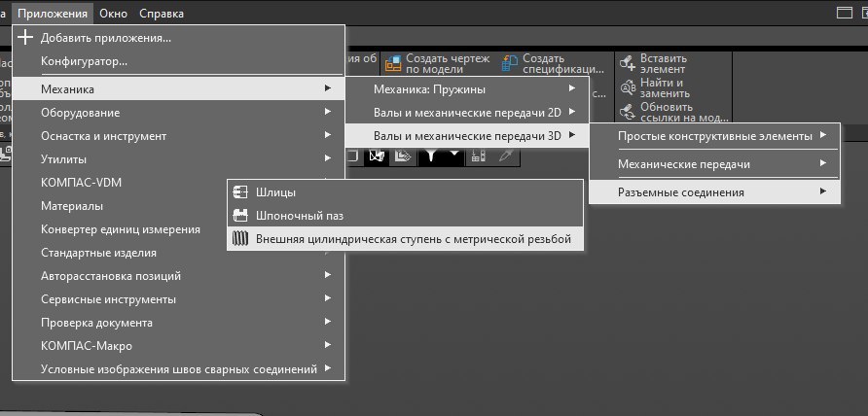This screenshot has height=416, width=868.
Task: Expand Разъемные соединения submenu
Action: click(x=714, y=191)
